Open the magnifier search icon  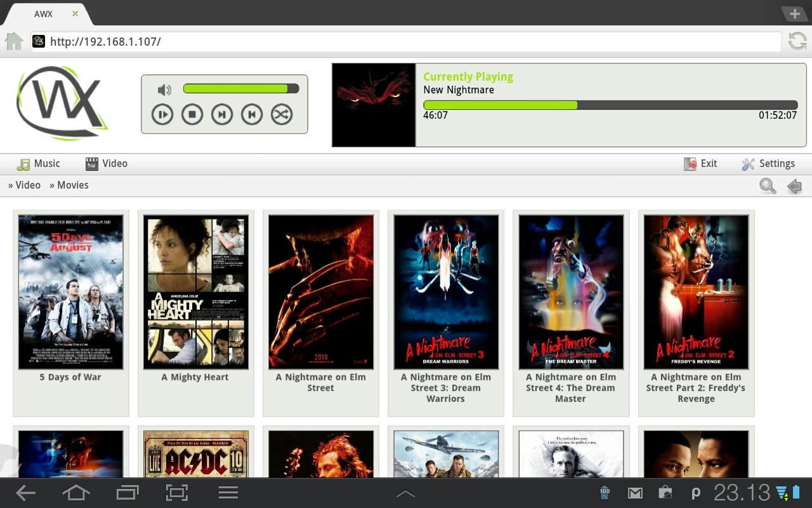tap(768, 186)
